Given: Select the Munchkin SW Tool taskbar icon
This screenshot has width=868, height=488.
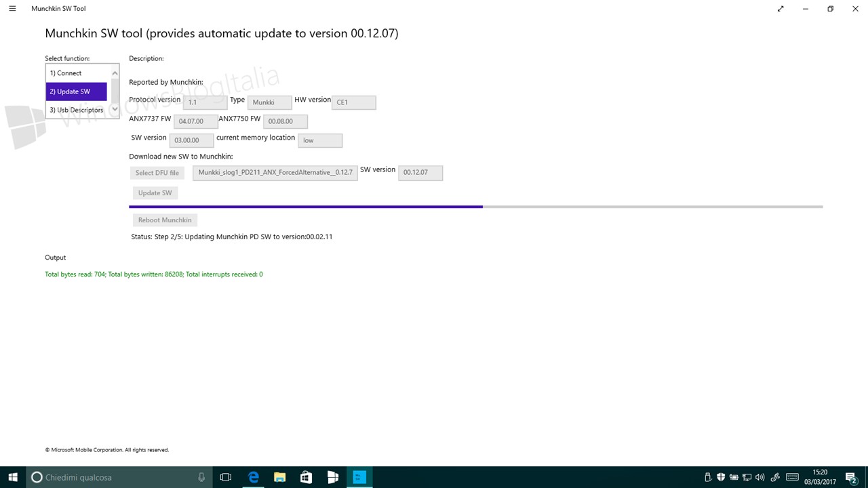Looking at the screenshot, I should tap(359, 477).
